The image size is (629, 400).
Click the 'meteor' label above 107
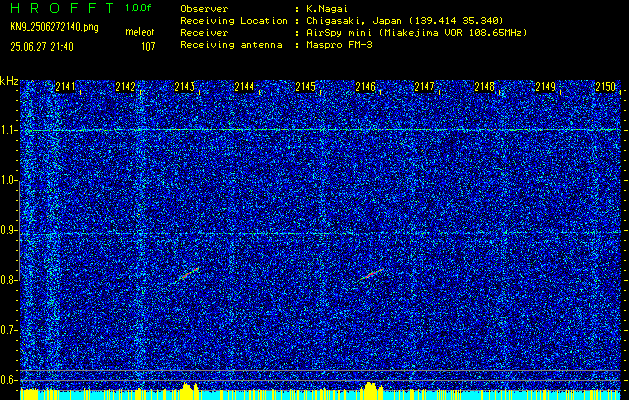click(x=140, y=32)
